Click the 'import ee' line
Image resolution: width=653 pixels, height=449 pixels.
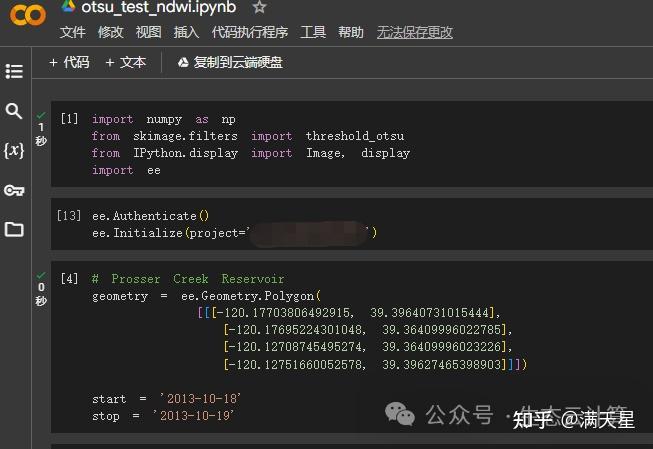[x=126, y=170]
